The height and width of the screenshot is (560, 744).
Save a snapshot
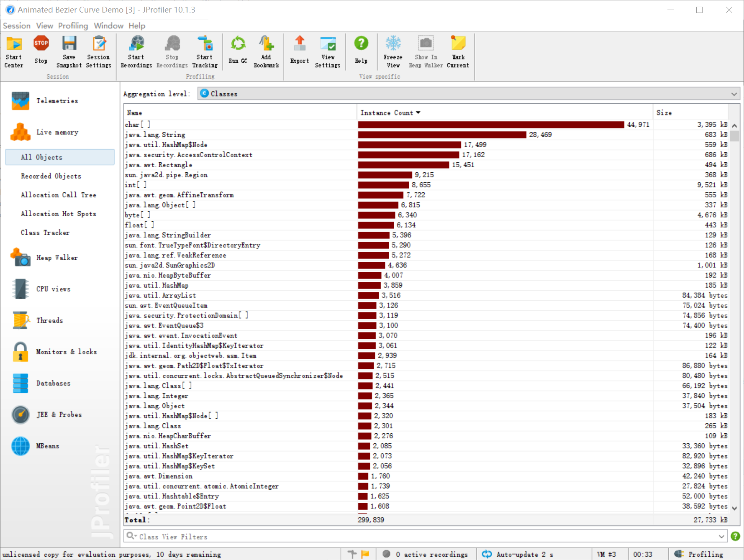pos(69,52)
